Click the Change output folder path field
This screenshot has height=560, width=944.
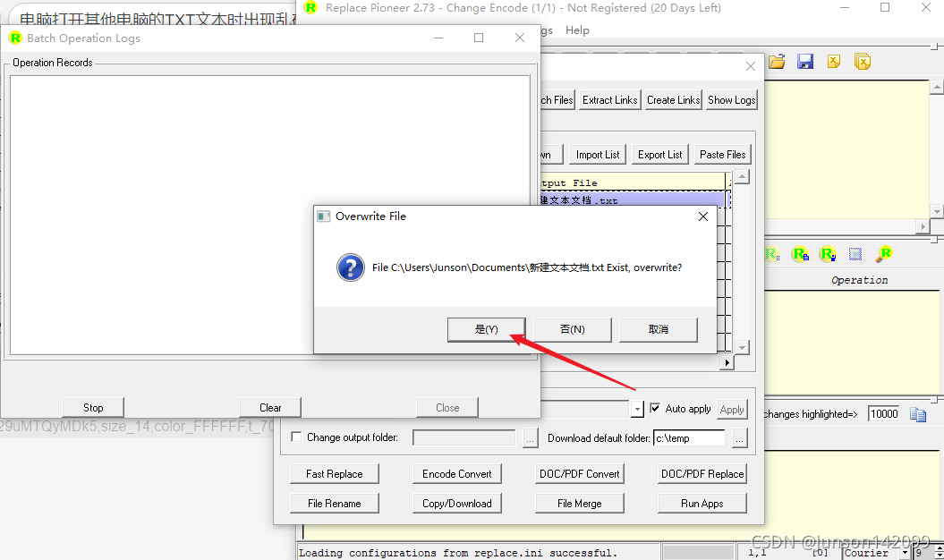464,437
